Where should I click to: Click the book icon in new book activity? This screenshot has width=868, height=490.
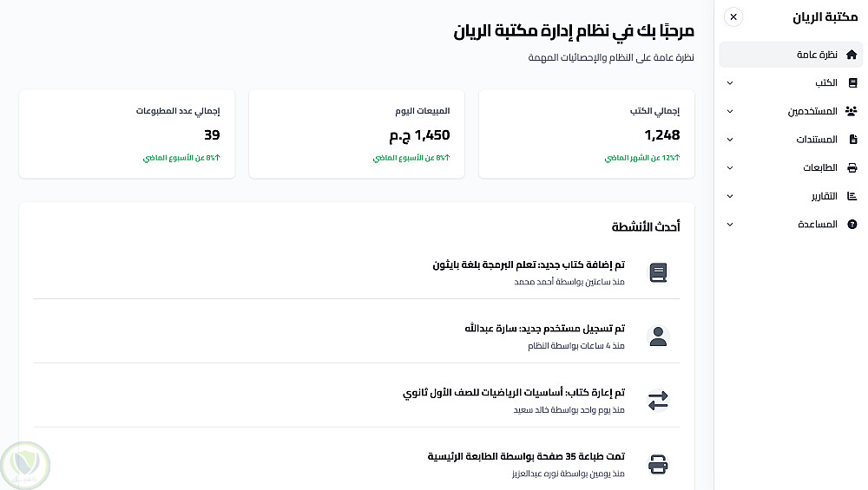click(658, 273)
